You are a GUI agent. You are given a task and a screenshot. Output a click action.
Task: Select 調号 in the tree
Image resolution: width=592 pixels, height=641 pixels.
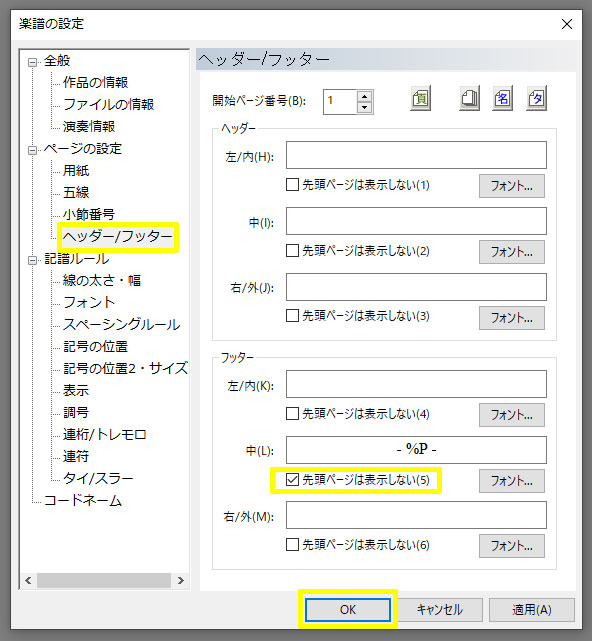pos(76,412)
